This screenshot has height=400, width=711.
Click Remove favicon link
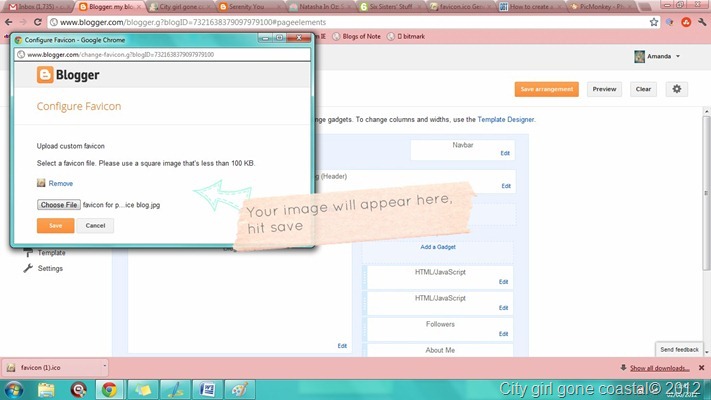(61, 183)
